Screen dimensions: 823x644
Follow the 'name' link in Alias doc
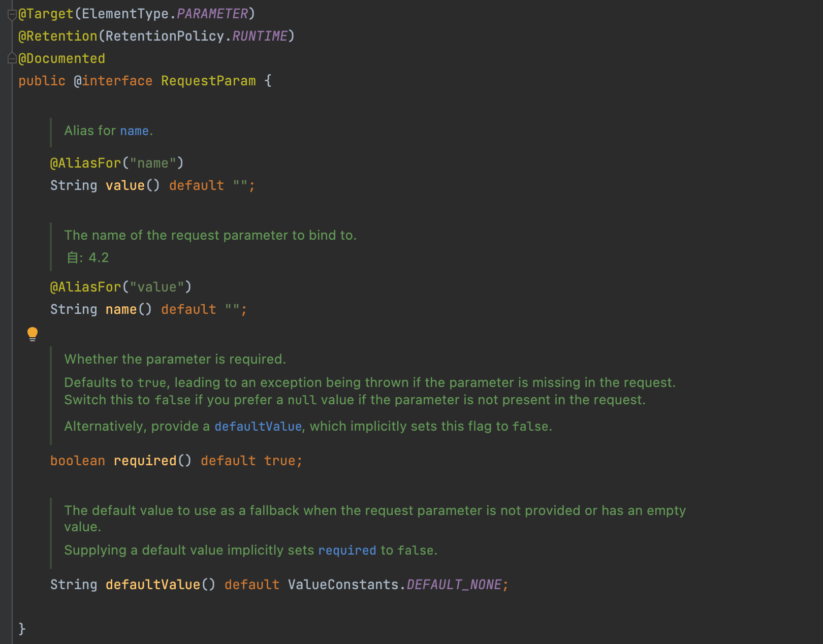tap(134, 131)
